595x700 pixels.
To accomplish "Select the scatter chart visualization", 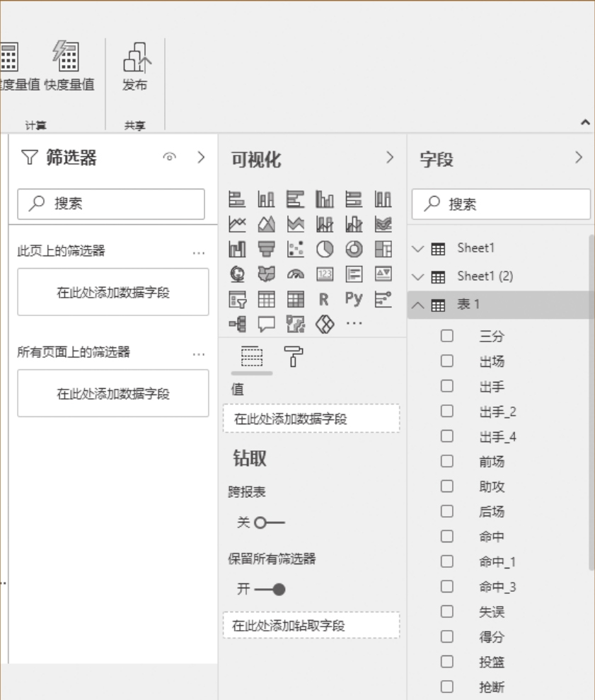I will [x=295, y=249].
